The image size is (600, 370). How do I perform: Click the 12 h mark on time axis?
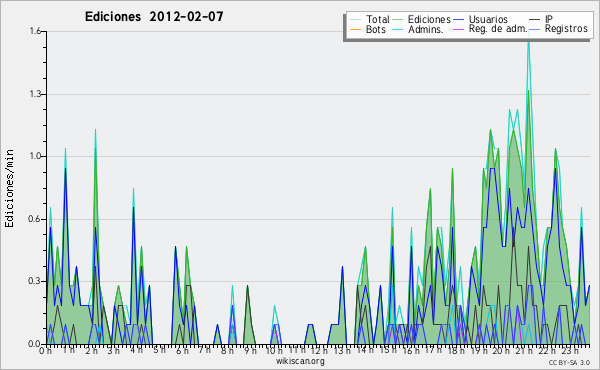pyautogui.click(x=319, y=350)
